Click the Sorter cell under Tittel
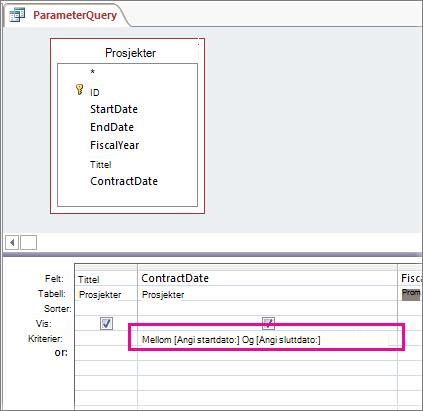423x411 pixels. pyautogui.click(x=106, y=309)
